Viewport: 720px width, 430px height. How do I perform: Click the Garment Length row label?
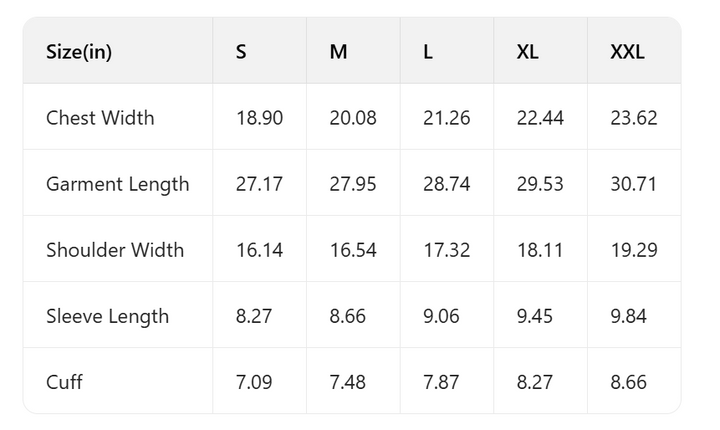tap(117, 184)
